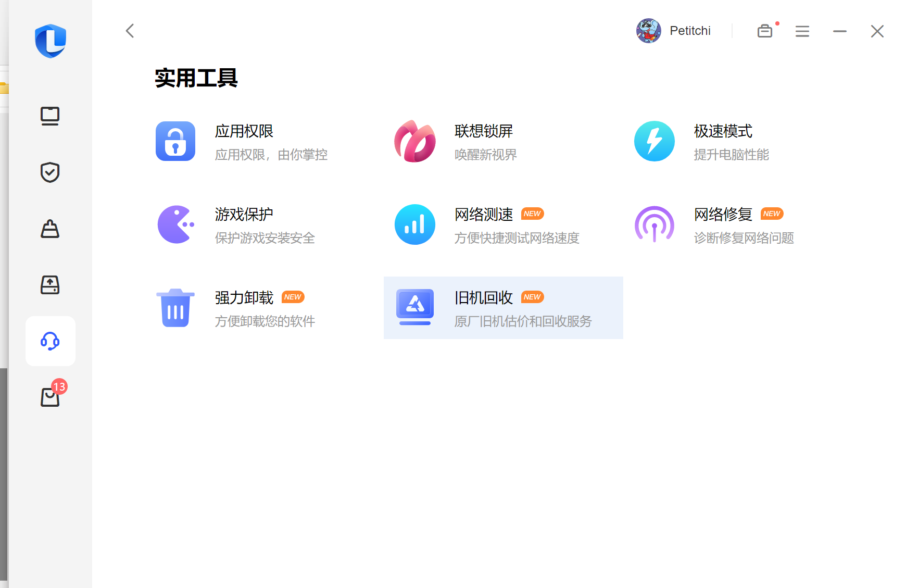
Task: Click the 联想锁屏 pink icon
Action: tap(415, 141)
